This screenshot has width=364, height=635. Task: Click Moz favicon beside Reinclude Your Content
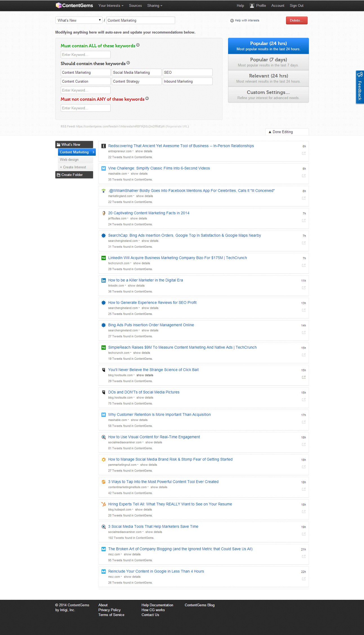[104, 571]
